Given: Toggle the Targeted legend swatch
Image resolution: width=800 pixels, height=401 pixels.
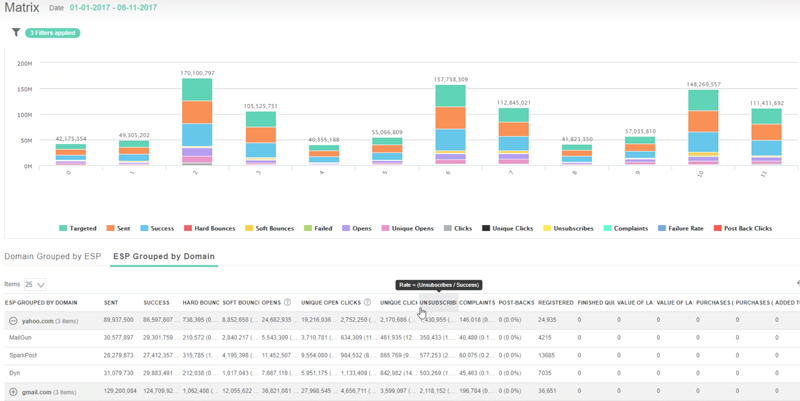Looking at the screenshot, I should click(63, 229).
